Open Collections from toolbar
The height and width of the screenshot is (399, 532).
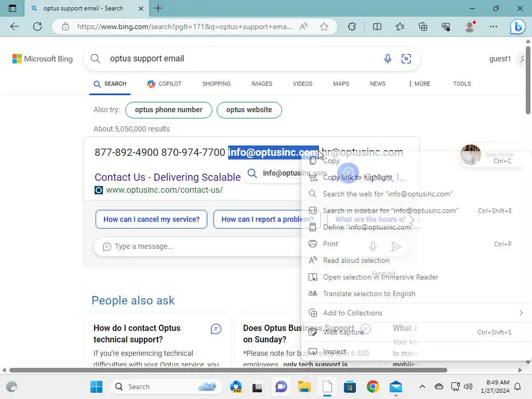[423, 26]
